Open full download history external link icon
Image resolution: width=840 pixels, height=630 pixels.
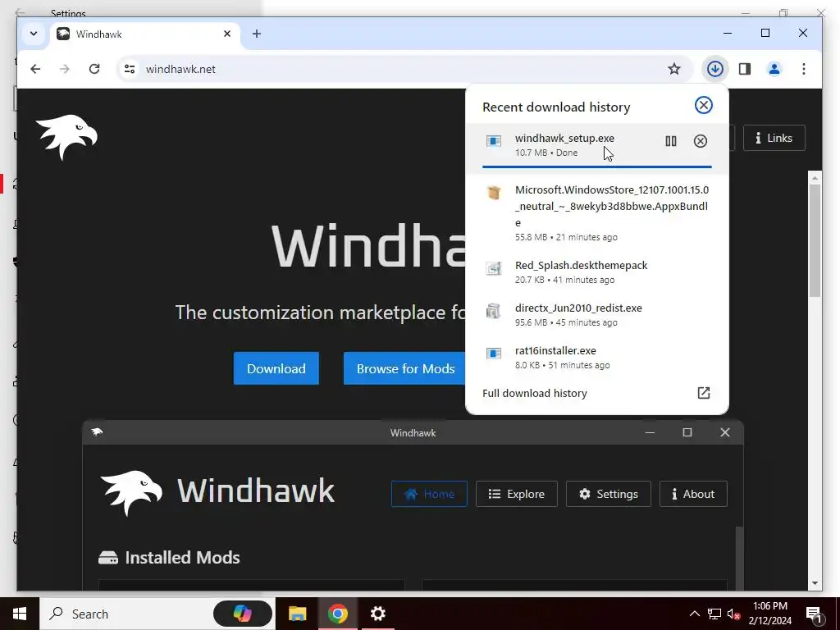coord(703,393)
